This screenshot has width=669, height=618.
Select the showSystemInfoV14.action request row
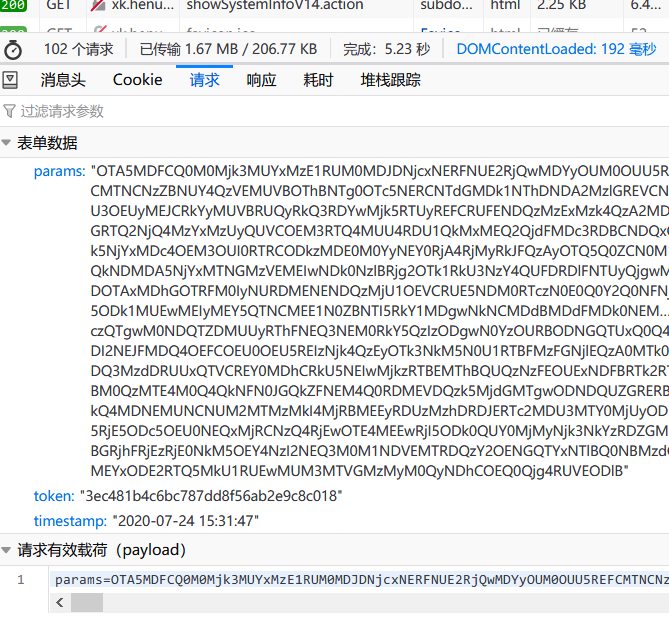pyautogui.click(x=334, y=6)
